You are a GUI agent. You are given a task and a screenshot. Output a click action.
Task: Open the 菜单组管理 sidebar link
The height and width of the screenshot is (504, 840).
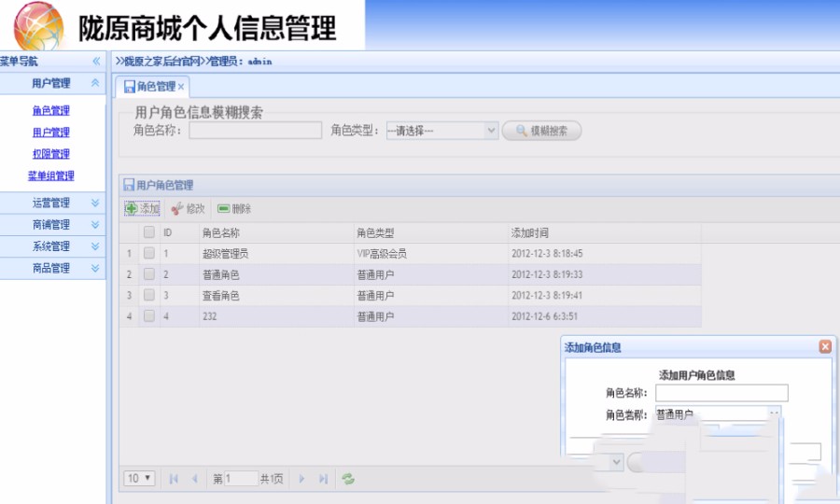coord(51,175)
